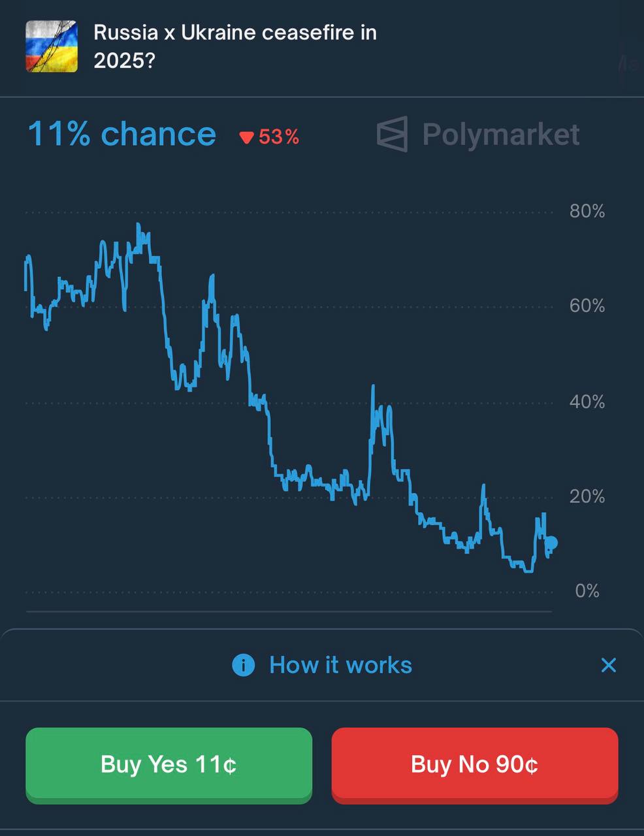Click the 60% axis label
The width and height of the screenshot is (644, 836).
587,306
